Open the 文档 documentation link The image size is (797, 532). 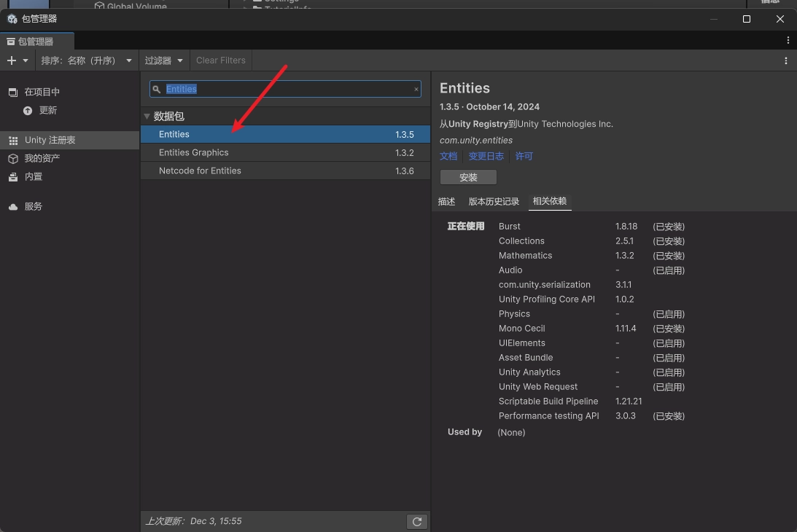tap(448, 156)
